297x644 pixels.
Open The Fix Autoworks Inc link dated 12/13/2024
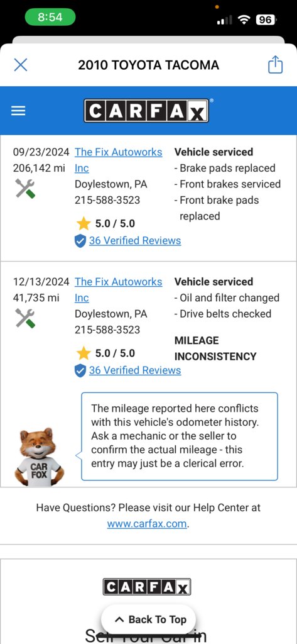118,289
